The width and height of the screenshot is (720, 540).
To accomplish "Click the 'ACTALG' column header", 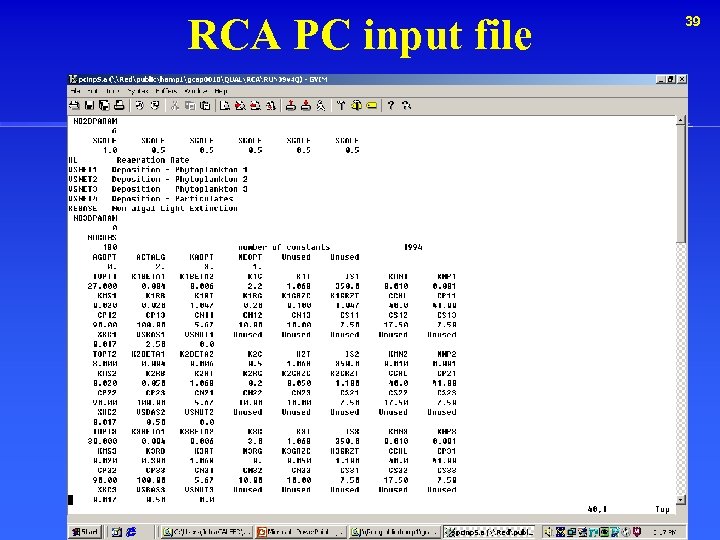I will (151, 257).
